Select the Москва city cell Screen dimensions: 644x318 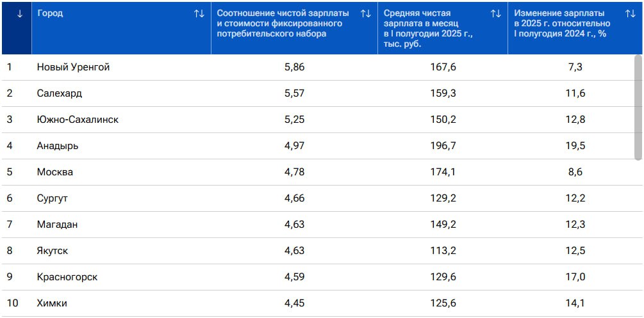point(55,172)
